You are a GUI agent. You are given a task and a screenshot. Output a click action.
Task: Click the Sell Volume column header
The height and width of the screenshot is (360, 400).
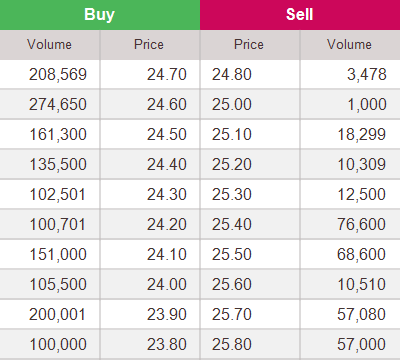point(350,45)
